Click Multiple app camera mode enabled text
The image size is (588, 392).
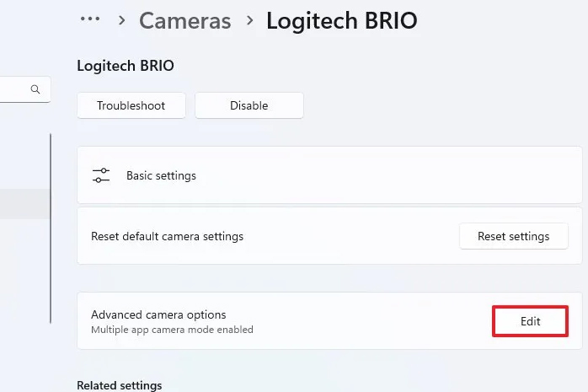click(x=172, y=330)
